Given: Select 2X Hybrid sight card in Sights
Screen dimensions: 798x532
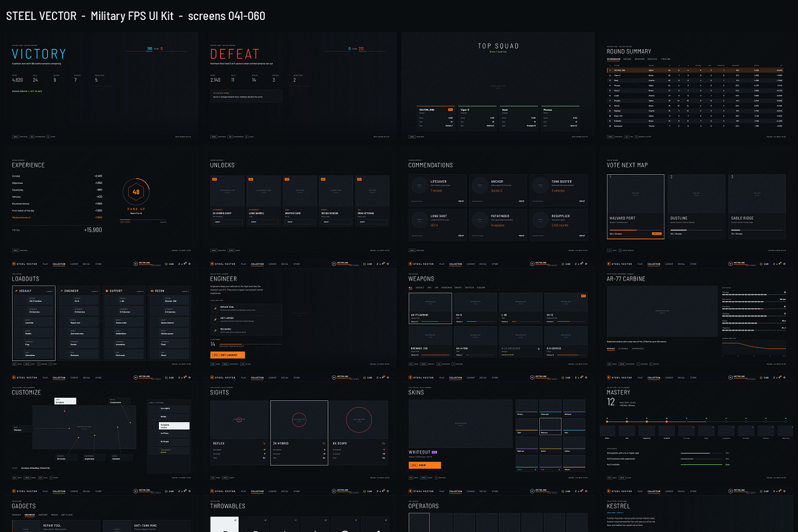Looking at the screenshot, I should coord(299,433).
